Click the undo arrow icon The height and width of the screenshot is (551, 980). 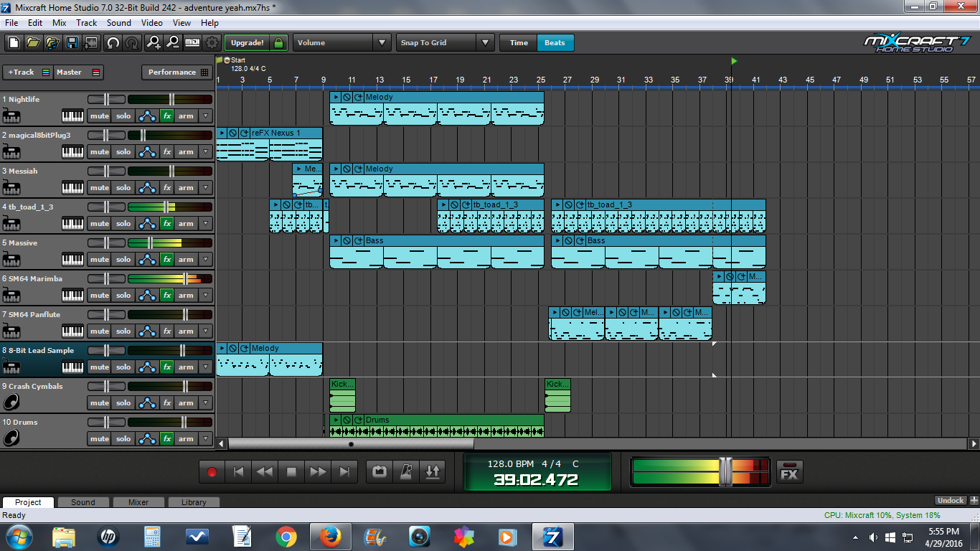113,43
